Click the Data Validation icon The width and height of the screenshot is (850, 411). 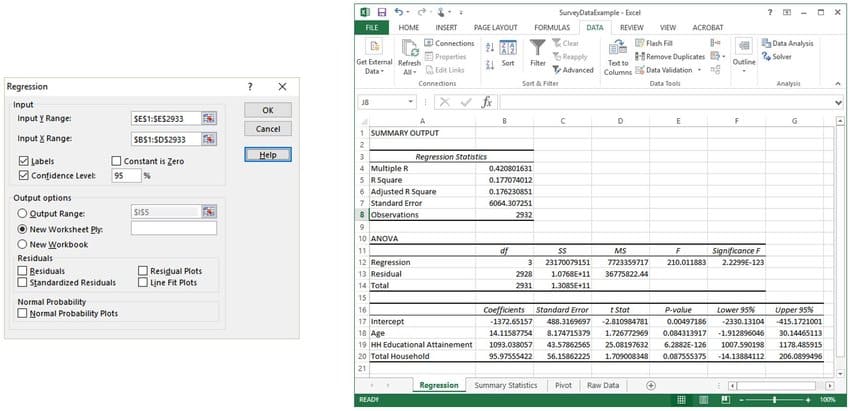pos(640,70)
